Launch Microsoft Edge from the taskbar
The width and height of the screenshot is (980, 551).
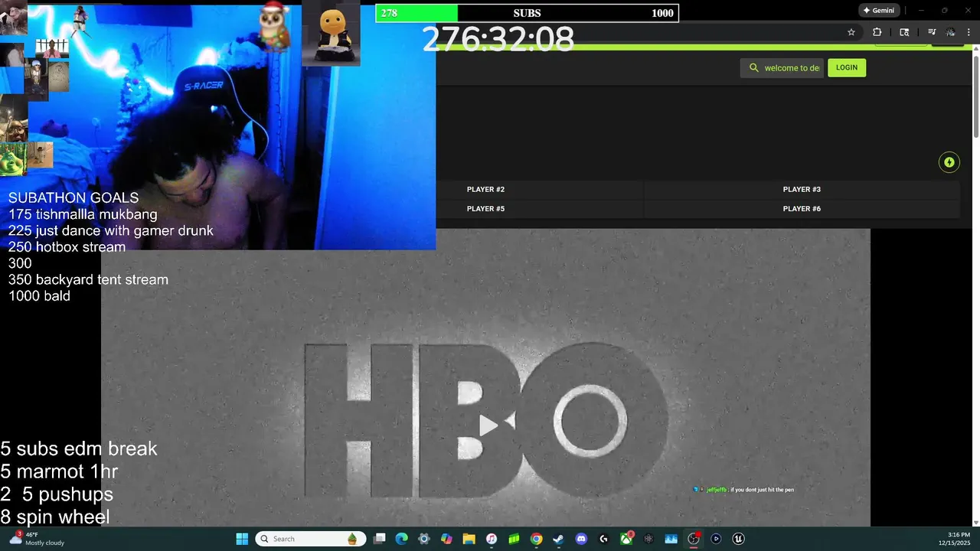[401, 539]
